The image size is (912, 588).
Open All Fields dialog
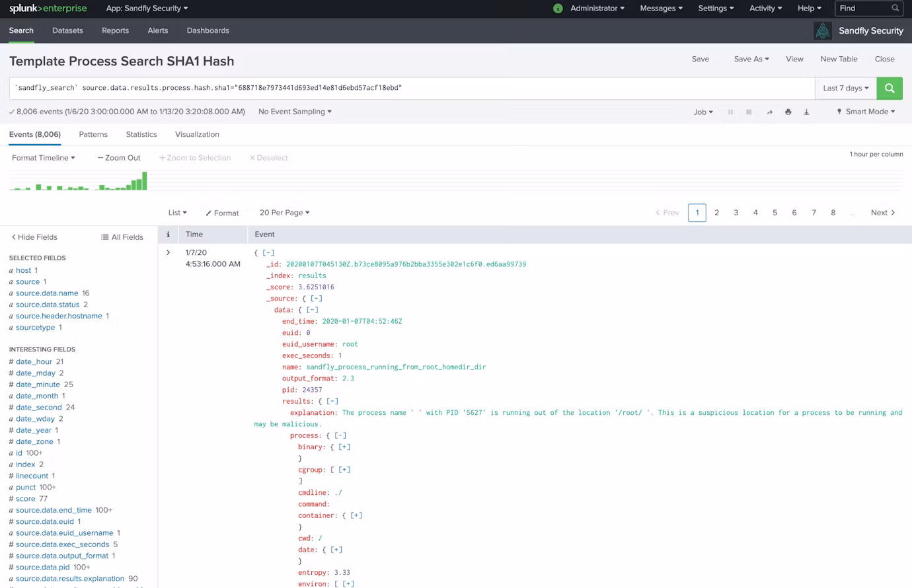(x=122, y=237)
